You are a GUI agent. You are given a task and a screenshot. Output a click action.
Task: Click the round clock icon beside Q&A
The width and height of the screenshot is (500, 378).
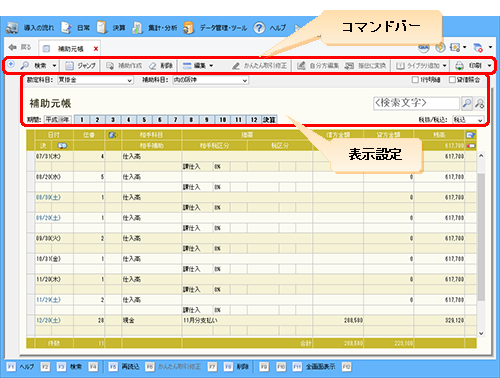pyautogui.click(x=440, y=48)
